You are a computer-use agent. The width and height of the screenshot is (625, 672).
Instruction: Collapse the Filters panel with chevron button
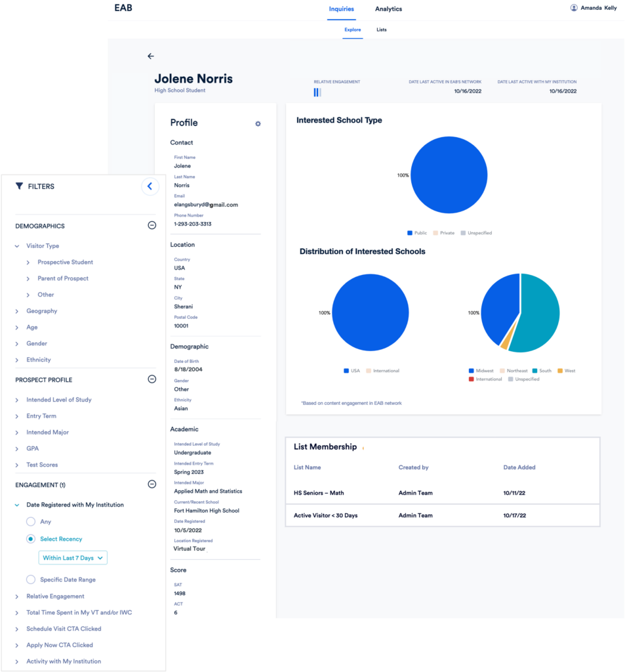pos(150,186)
